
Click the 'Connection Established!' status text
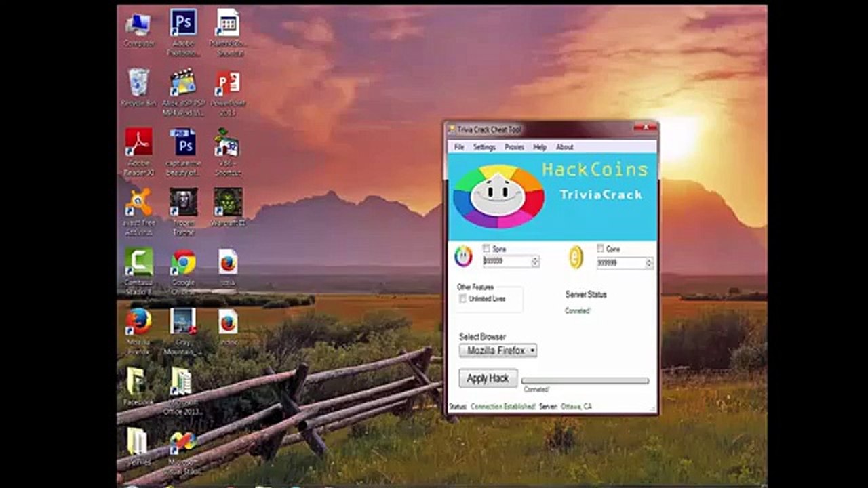502,407
